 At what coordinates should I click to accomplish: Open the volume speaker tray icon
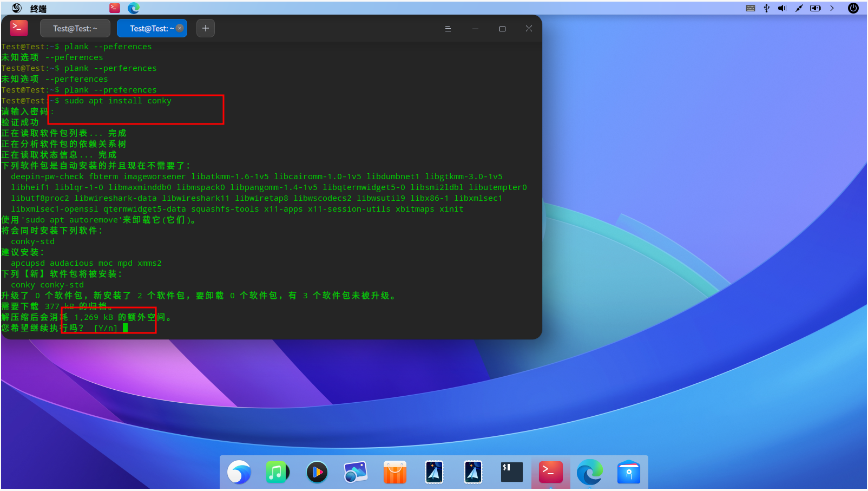coord(782,8)
